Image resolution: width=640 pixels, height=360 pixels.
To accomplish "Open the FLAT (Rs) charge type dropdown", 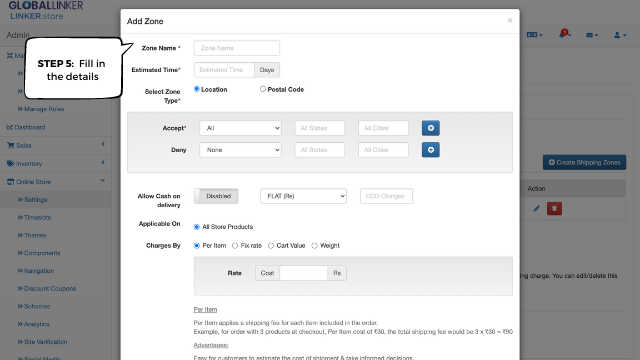I will (x=303, y=196).
